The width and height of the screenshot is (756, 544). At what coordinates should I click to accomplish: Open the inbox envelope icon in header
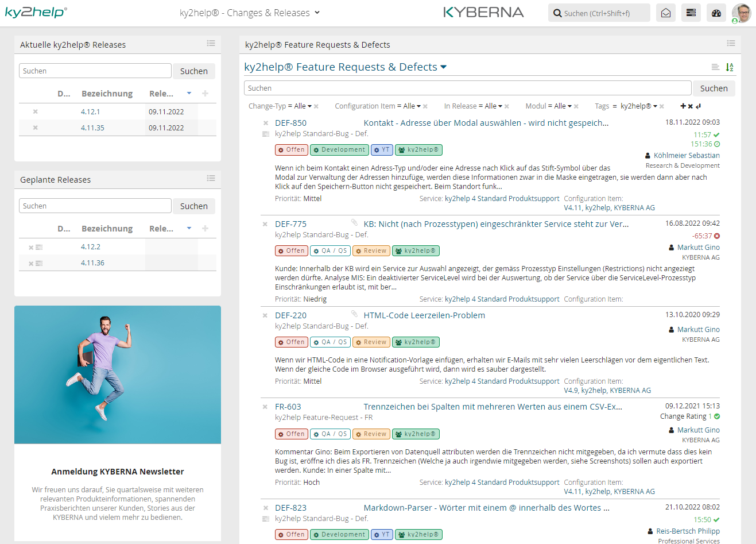666,13
